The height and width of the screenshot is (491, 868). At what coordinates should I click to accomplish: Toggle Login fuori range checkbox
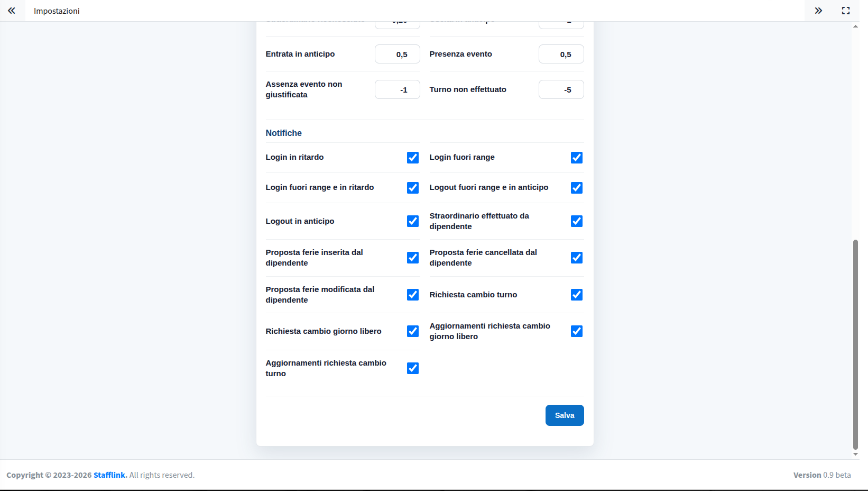point(577,158)
